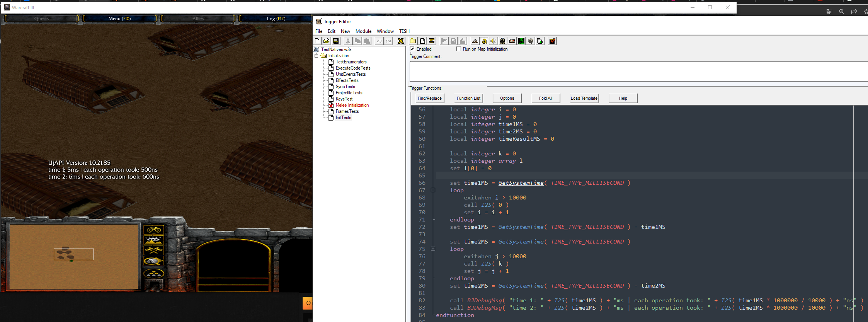
Task: Click the yellow X variables icon
Action: (x=401, y=41)
